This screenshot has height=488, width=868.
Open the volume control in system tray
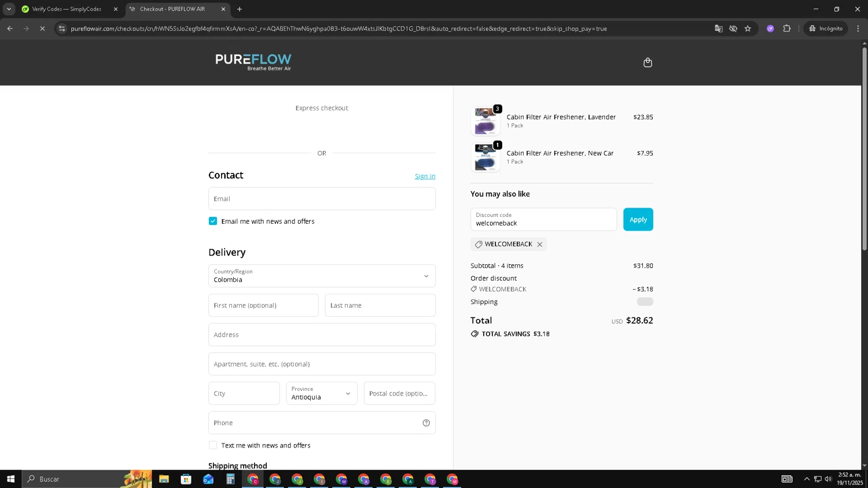coord(828,479)
